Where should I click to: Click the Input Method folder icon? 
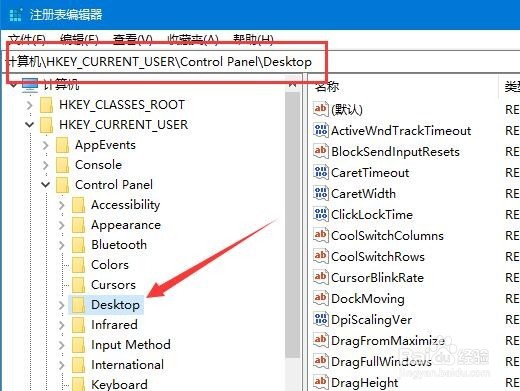[x=78, y=345]
